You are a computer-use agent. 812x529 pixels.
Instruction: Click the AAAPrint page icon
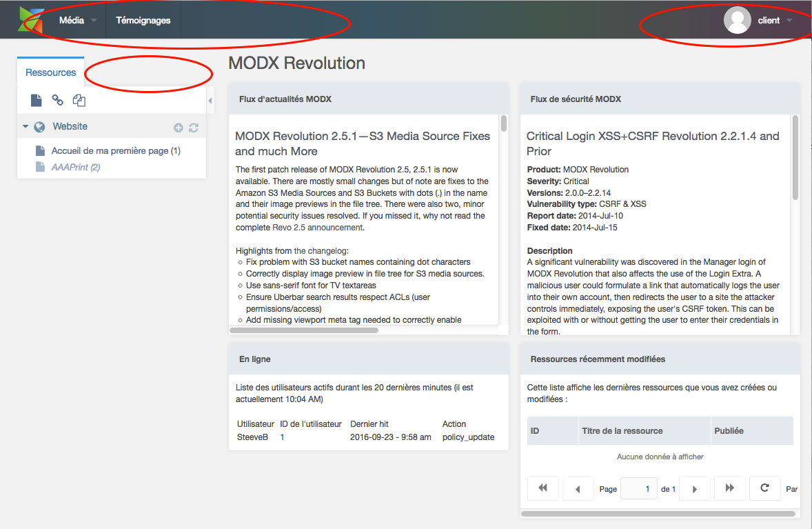tap(40, 167)
